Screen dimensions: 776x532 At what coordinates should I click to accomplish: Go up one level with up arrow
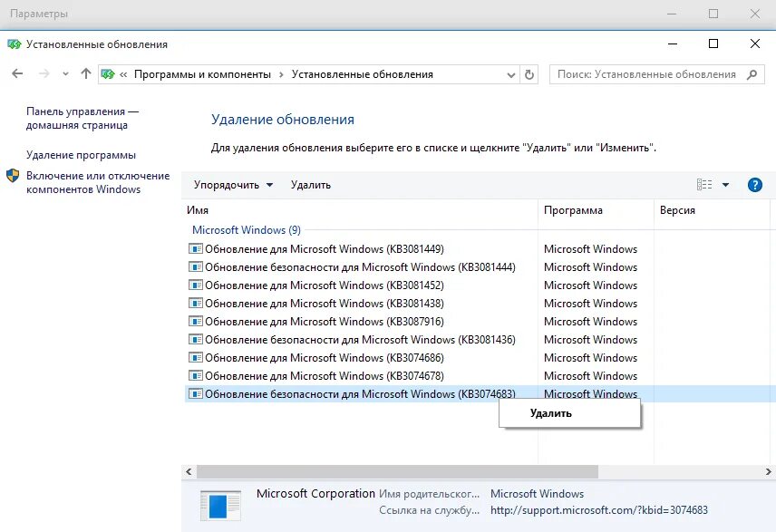(86, 73)
